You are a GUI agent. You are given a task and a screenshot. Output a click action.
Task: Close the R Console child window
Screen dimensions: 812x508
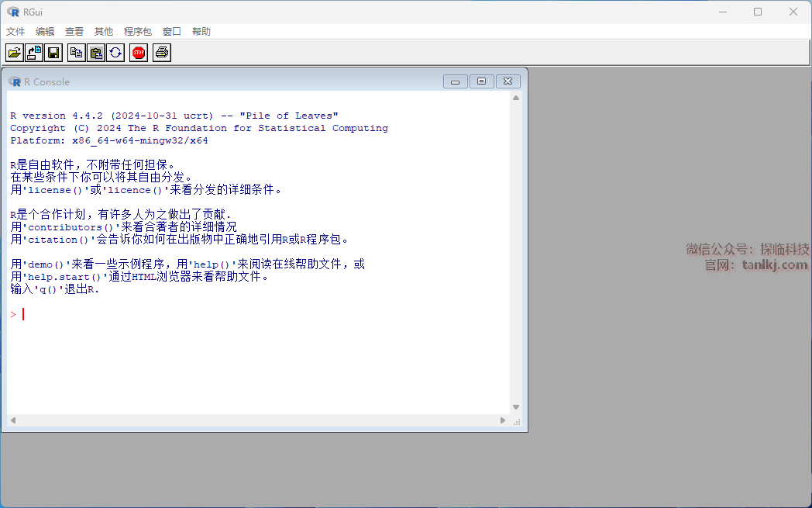(508, 81)
